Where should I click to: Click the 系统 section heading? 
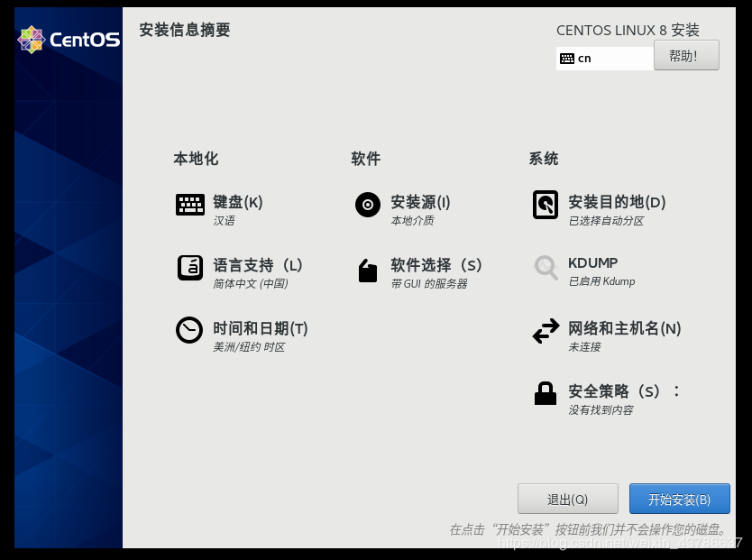point(544,159)
